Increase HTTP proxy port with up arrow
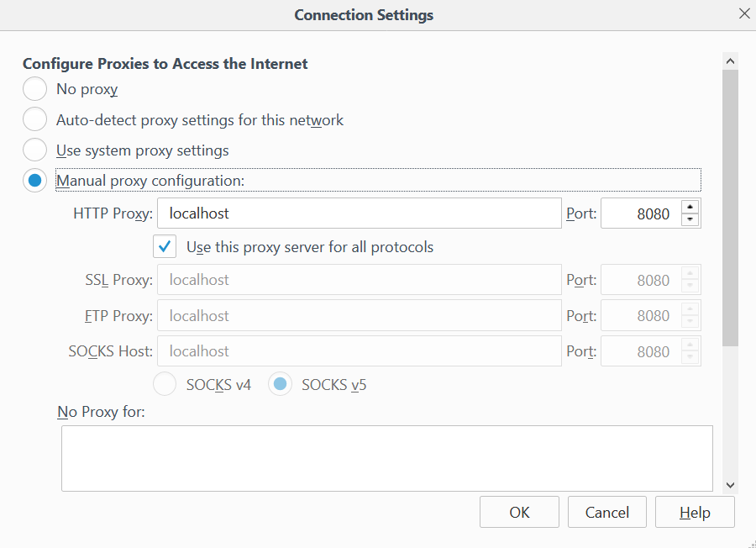 [690, 207]
